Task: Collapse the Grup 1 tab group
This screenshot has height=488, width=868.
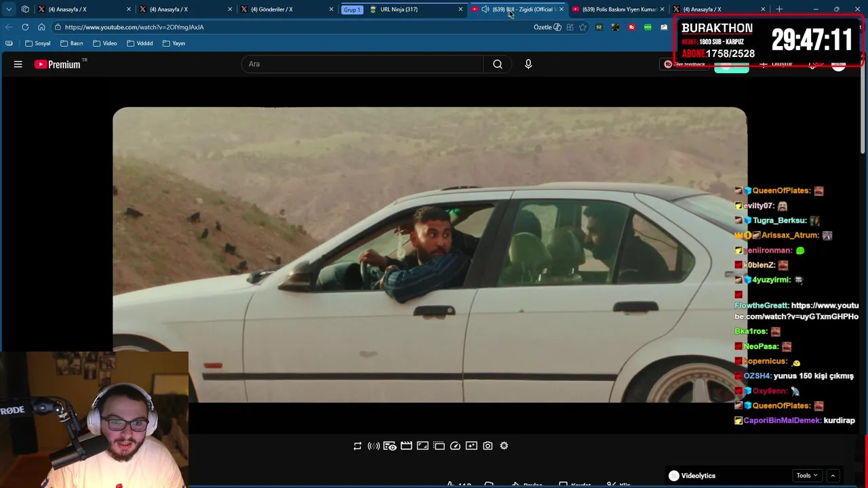Action: pos(352,9)
